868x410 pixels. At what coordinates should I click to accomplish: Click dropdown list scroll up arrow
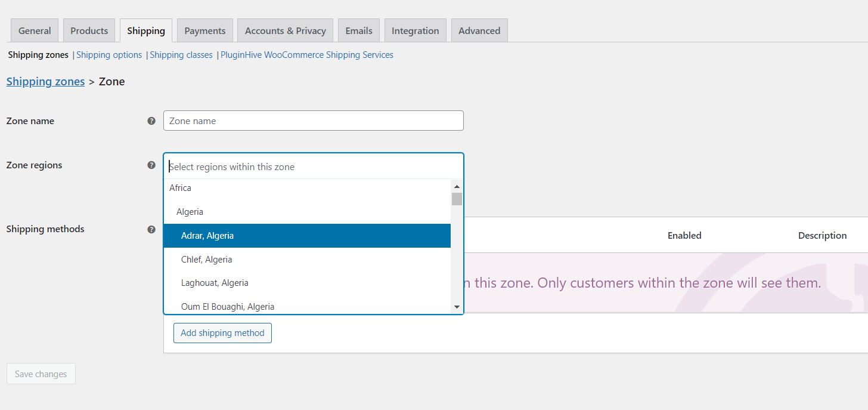(x=457, y=187)
